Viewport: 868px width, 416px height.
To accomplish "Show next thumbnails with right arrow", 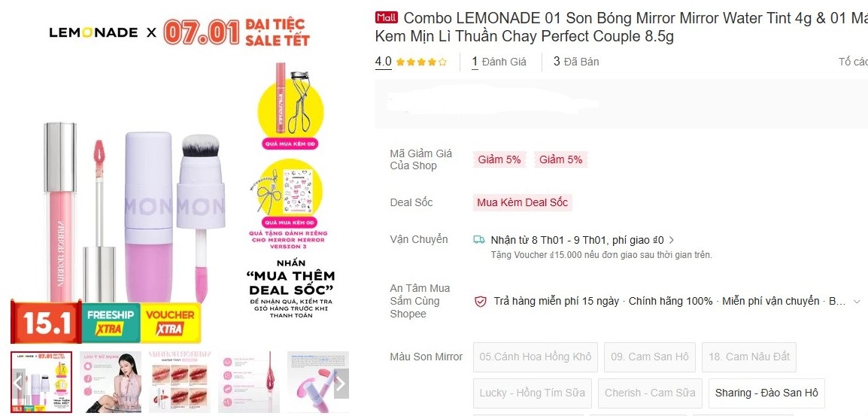I will point(340,384).
